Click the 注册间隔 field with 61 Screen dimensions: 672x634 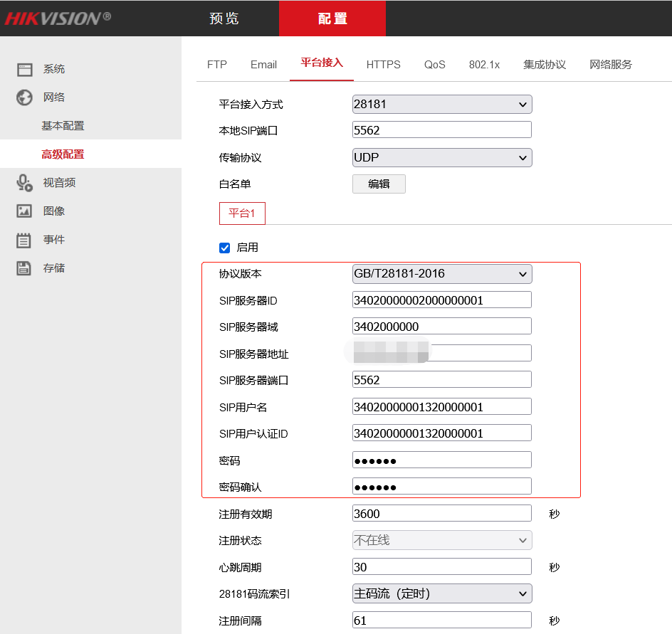[442, 620]
